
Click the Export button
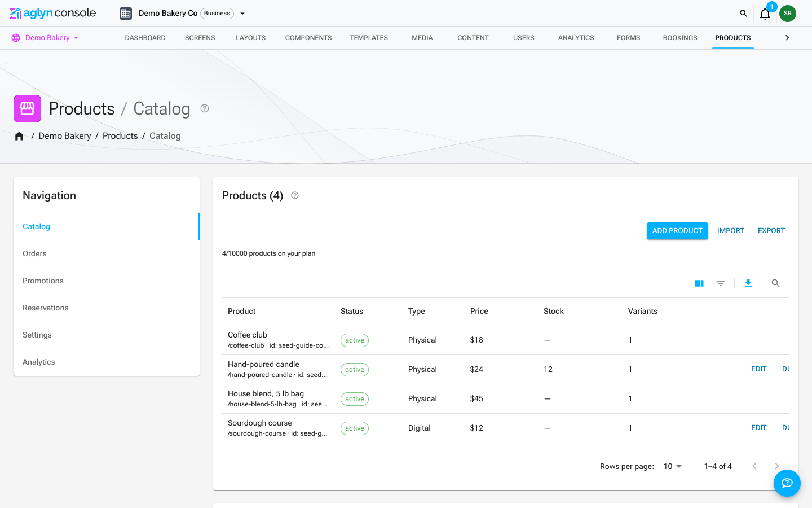(x=771, y=231)
